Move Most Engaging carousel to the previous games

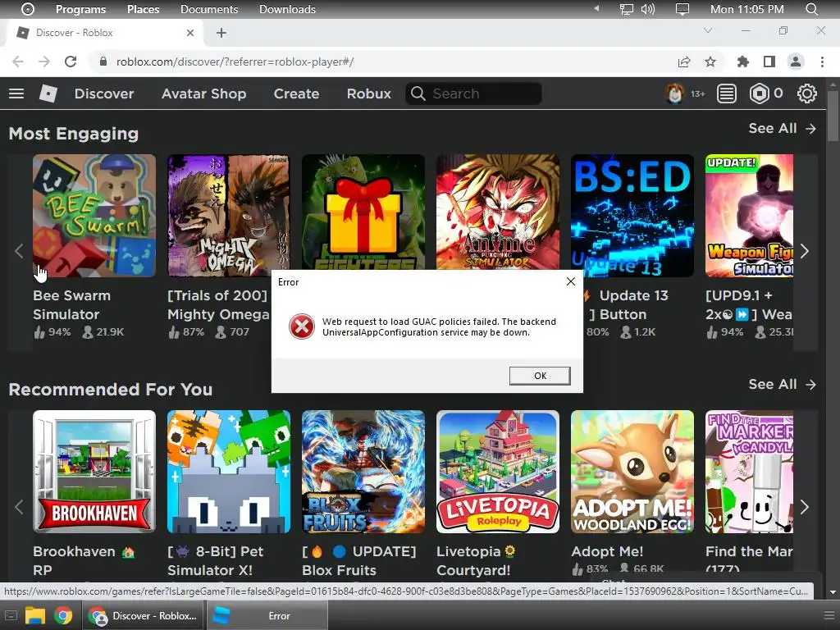click(x=20, y=251)
